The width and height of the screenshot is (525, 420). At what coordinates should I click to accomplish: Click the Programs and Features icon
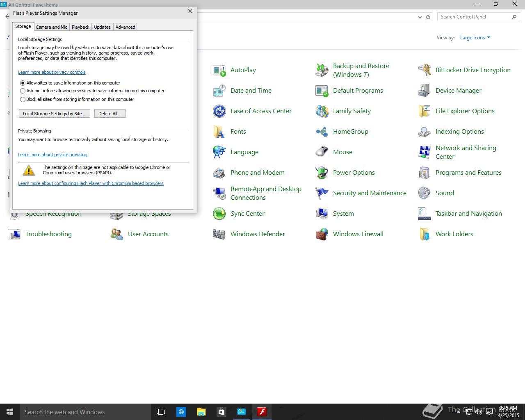click(x=425, y=173)
